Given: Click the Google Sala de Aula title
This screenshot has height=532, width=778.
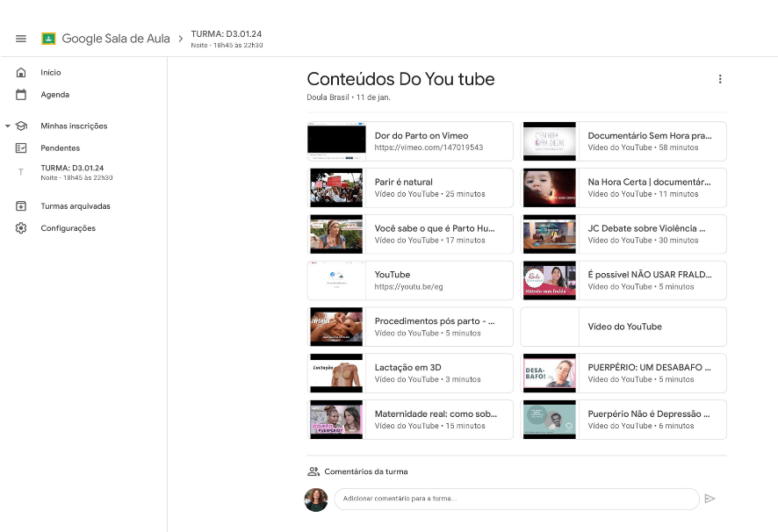Looking at the screenshot, I should [x=115, y=39].
